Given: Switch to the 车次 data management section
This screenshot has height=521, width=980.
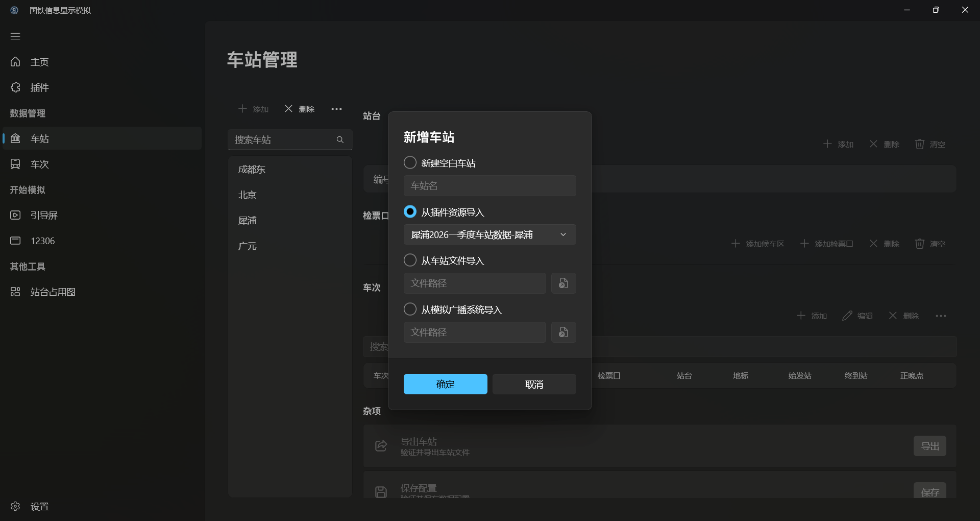Looking at the screenshot, I should [x=38, y=164].
